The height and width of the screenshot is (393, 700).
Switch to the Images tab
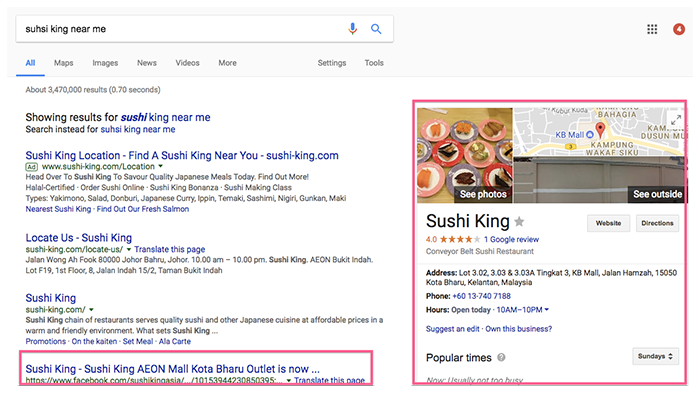click(x=105, y=63)
